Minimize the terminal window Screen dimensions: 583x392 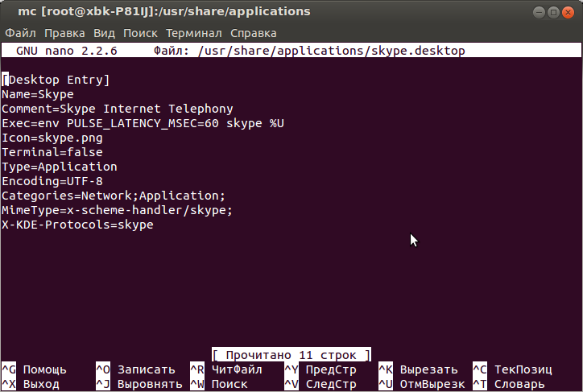(x=539, y=12)
